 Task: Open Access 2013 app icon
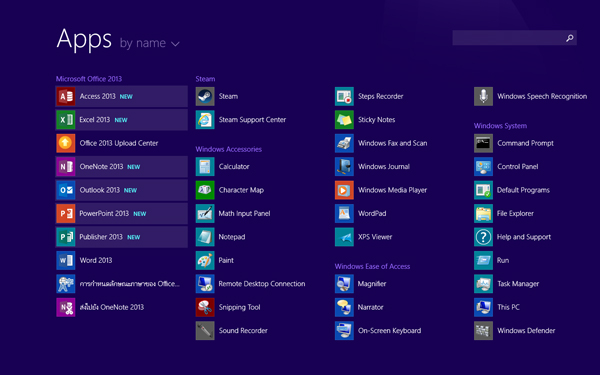pos(66,96)
